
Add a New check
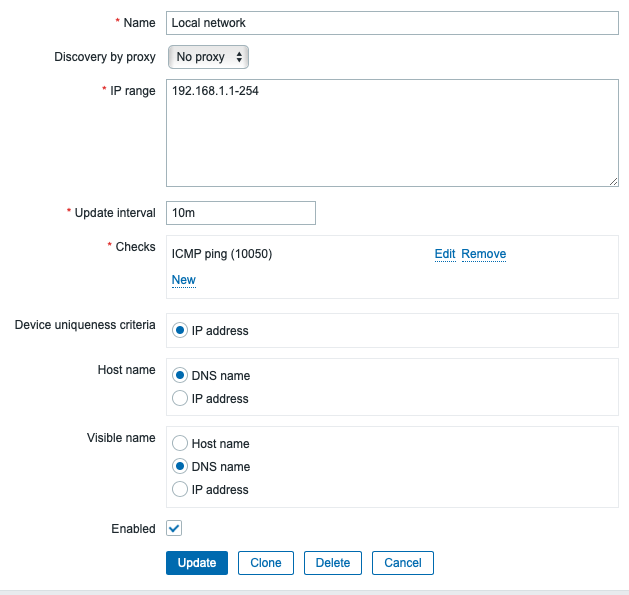point(184,280)
